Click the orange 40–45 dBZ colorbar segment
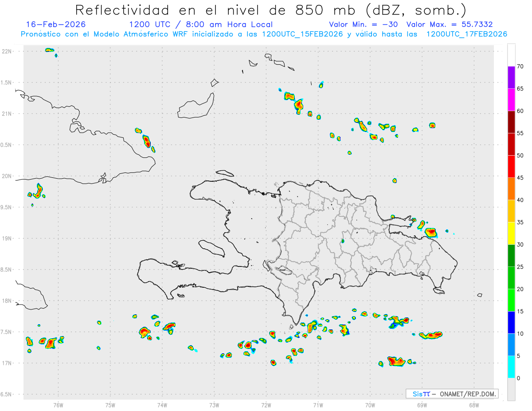 [x=511, y=188]
